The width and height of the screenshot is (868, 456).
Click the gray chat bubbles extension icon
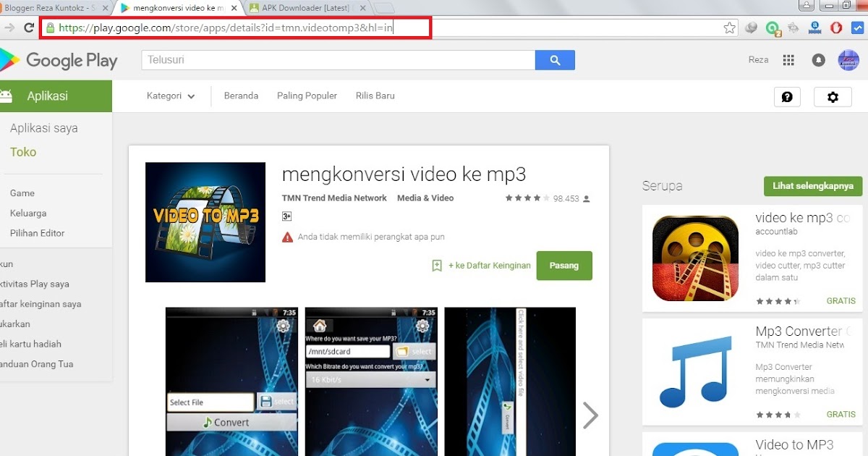tap(752, 28)
